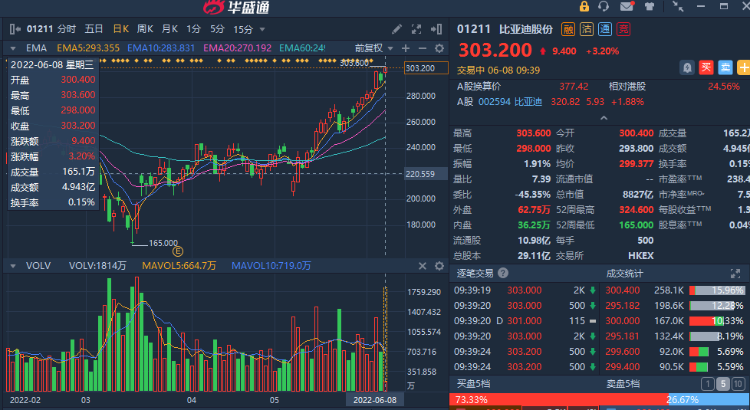Click the 09:39:20 D 301.000 trade row
Screen dimensions: 750x410
coord(524,321)
